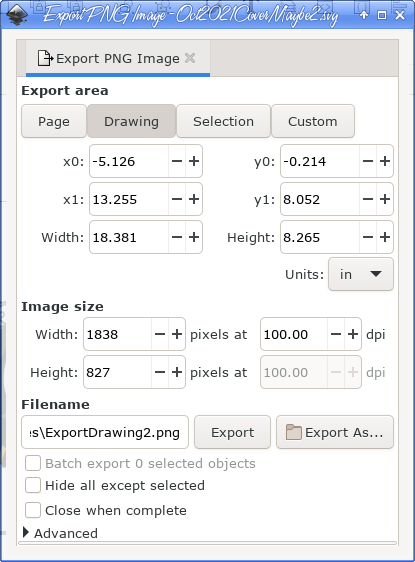Click the y0 input field
Image resolution: width=415 pixels, height=562 pixels.
tap(320, 161)
